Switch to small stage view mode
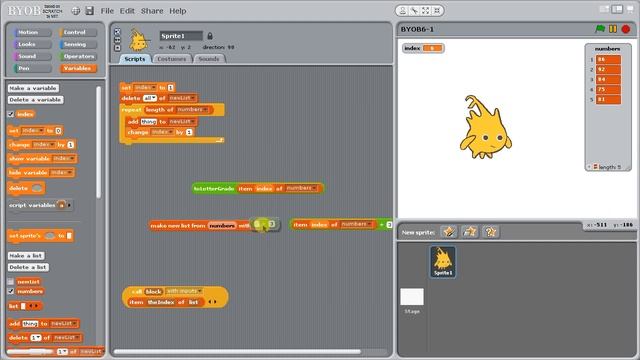The image size is (640, 360). [604, 9]
